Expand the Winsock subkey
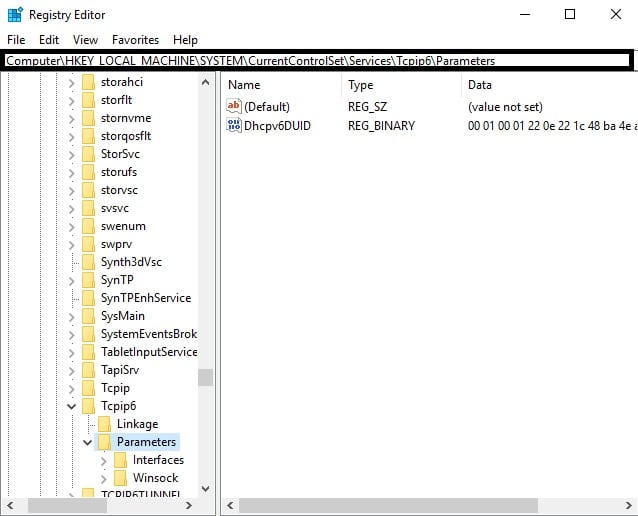Screen dimensions: 638x516 103,479
